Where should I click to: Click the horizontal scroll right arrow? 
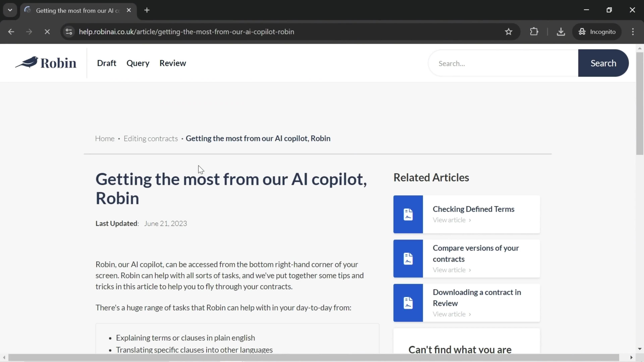click(x=631, y=357)
